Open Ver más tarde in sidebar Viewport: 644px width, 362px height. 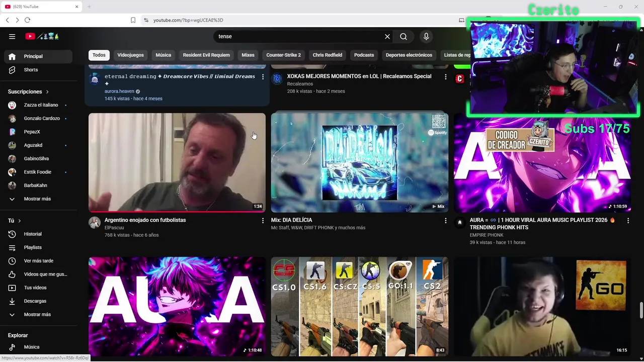[38, 261]
